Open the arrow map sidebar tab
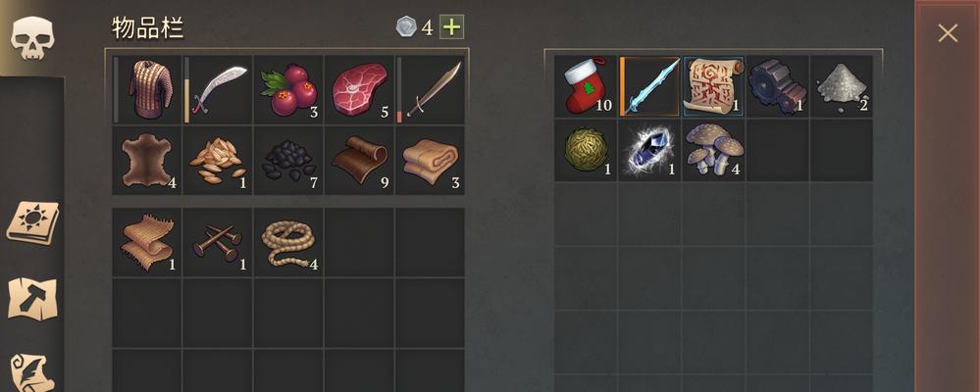The height and width of the screenshot is (392, 980). click(31, 298)
